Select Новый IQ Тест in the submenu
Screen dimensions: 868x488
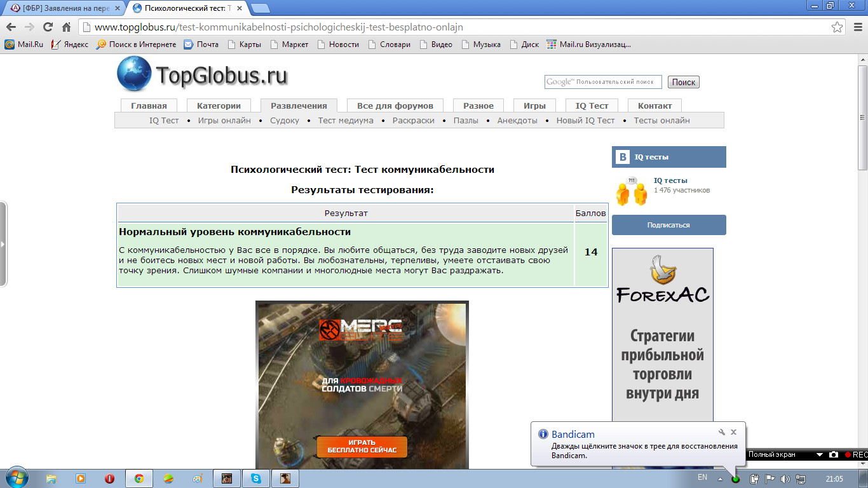[586, 120]
